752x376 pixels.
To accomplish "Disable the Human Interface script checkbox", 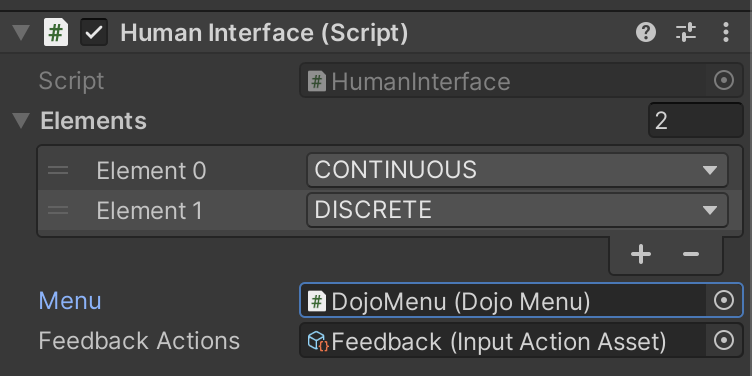I will tap(94, 33).
